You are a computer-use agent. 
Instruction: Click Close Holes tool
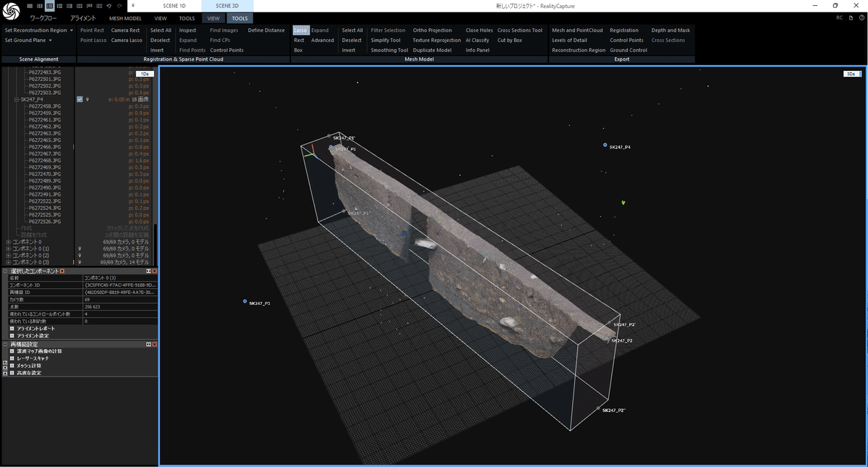pyautogui.click(x=479, y=30)
